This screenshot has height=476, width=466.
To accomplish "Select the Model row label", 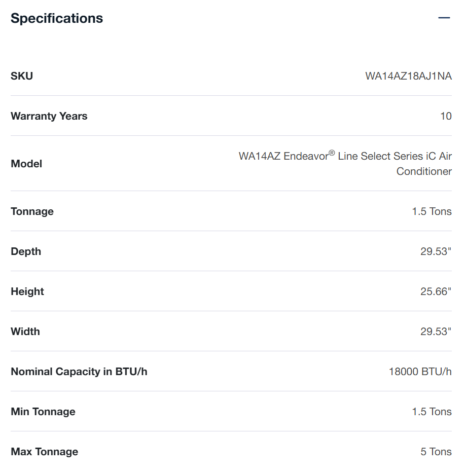I will (x=26, y=164).
